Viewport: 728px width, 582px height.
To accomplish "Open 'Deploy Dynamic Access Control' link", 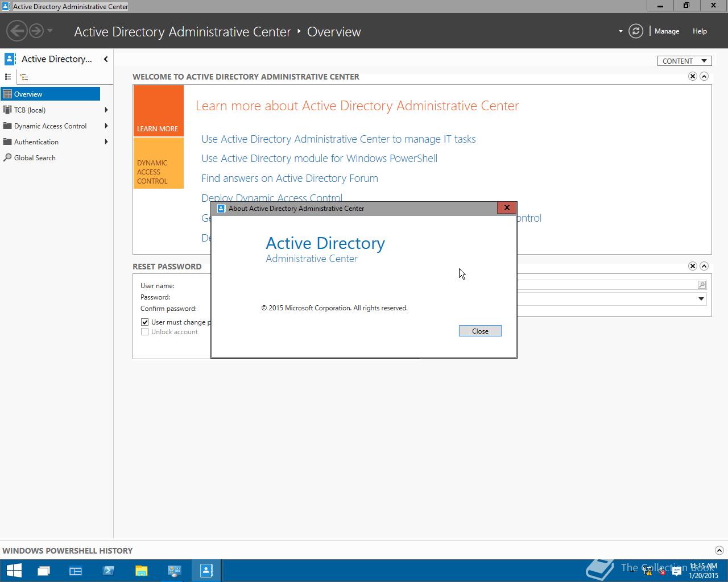I will (272, 197).
